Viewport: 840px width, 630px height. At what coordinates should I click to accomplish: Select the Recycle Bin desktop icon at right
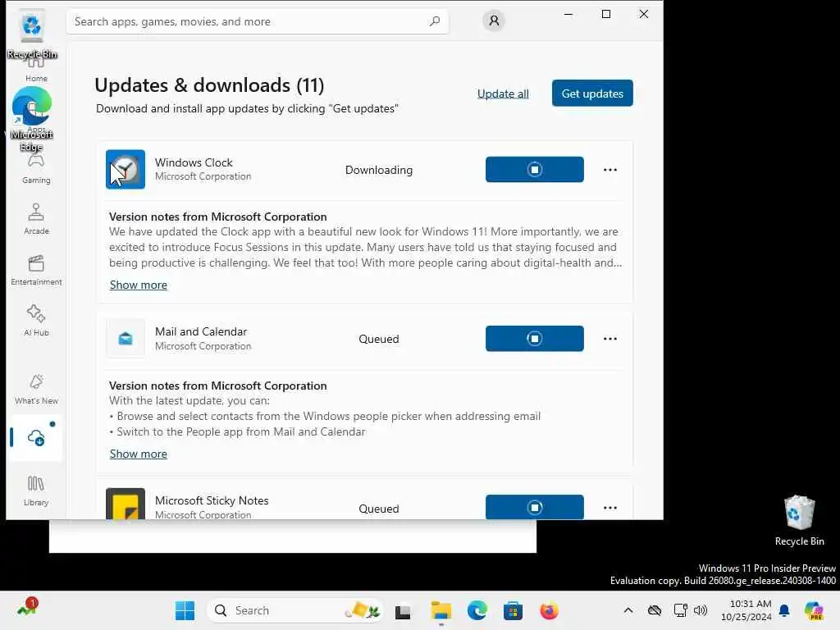pyautogui.click(x=799, y=521)
